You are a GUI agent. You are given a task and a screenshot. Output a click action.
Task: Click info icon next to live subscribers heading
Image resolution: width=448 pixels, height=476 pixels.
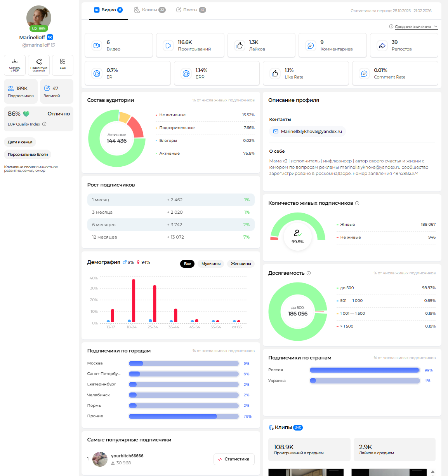(x=357, y=203)
